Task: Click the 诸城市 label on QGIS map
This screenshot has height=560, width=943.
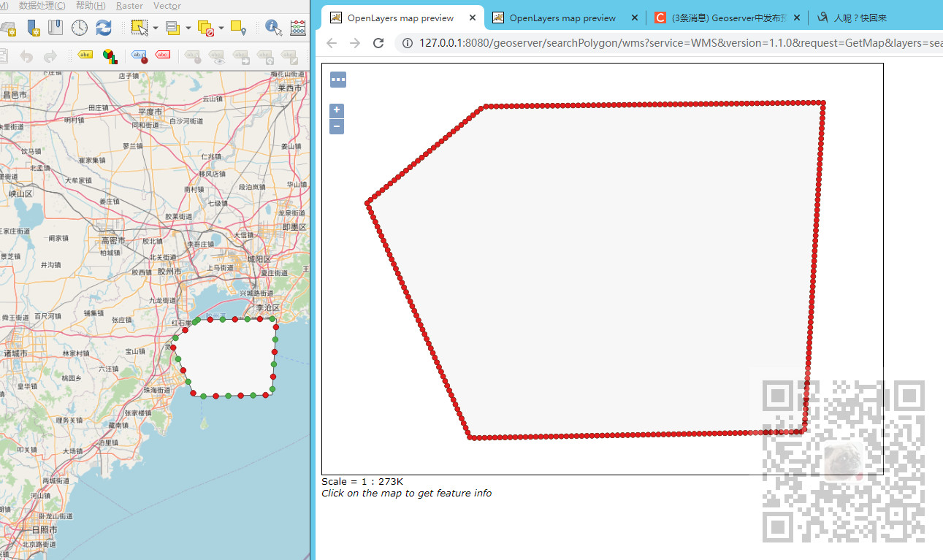Action: (15, 353)
